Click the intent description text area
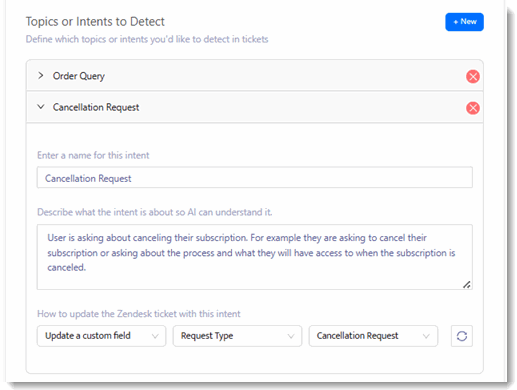Screen dimensions: 517x390 [x=255, y=257]
